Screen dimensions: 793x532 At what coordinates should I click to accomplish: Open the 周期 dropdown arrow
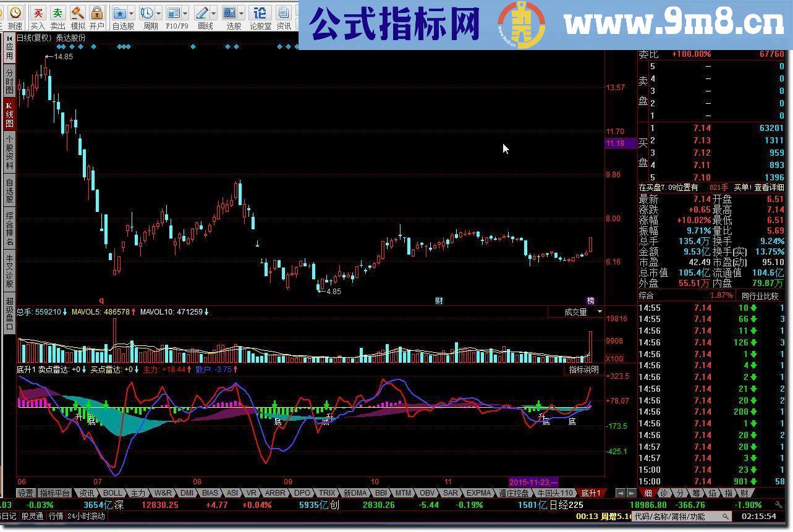(157, 12)
